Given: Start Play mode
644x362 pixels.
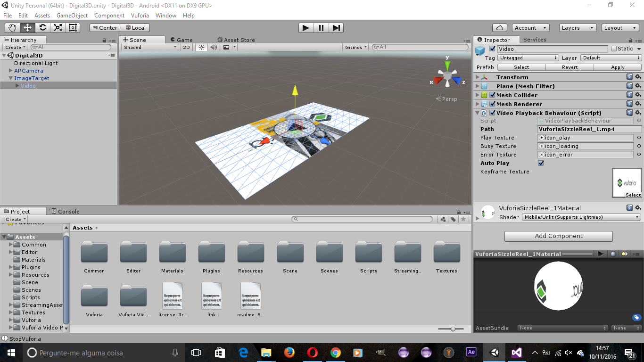Looking at the screenshot, I should click(306, 28).
